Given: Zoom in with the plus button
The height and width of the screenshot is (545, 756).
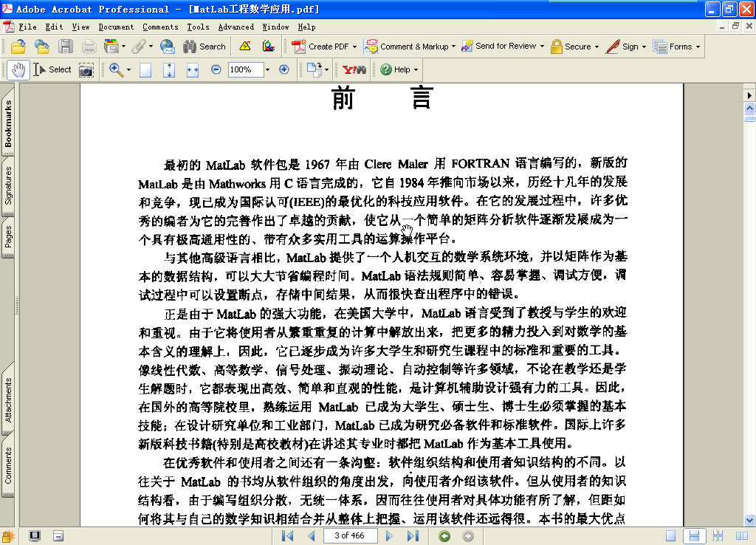Looking at the screenshot, I should coord(284,70).
